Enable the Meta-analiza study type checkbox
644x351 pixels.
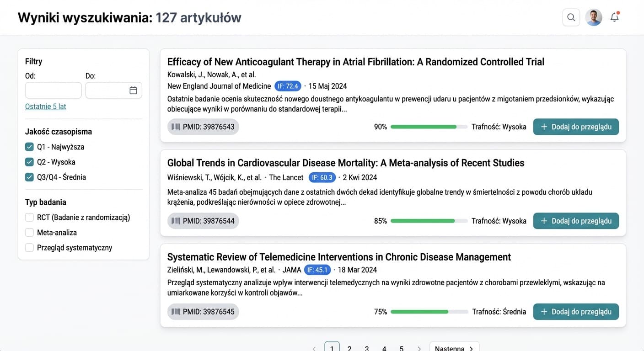pyautogui.click(x=29, y=233)
